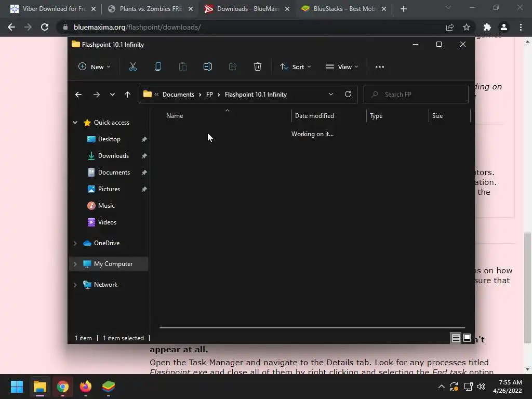532x399 pixels.
Task: Click the Search FP input field
Action: pyautogui.click(x=416, y=95)
